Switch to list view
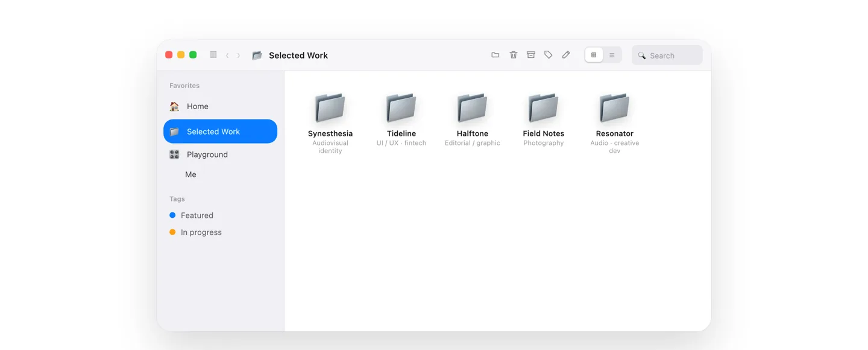This screenshot has height=350, width=868. point(612,55)
